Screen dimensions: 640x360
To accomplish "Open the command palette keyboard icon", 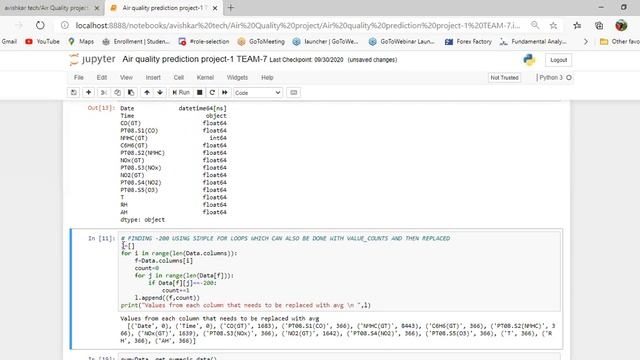I will (293, 93).
